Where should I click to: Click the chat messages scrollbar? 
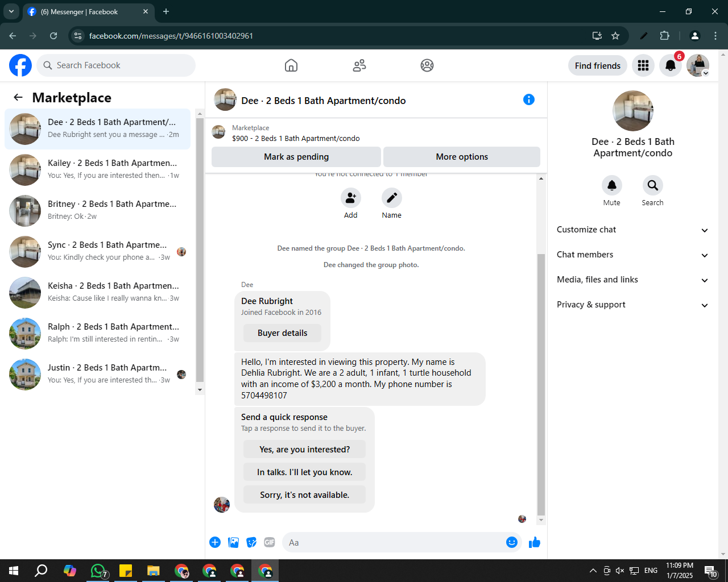(541, 384)
